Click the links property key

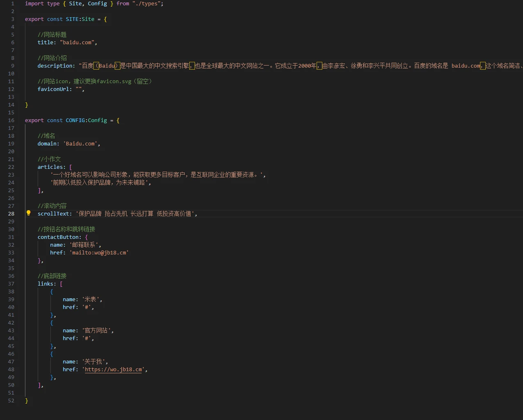pyautogui.click(x=45, y=284)
